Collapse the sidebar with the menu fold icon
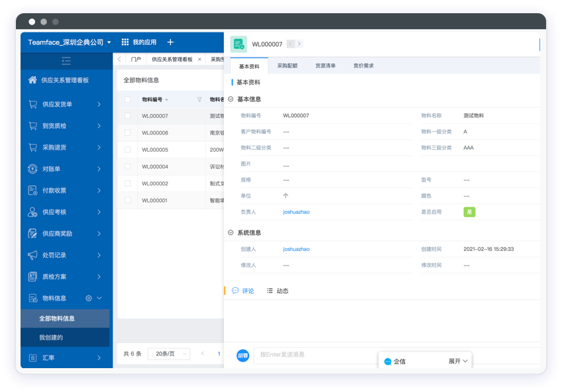 pos(66,61)
